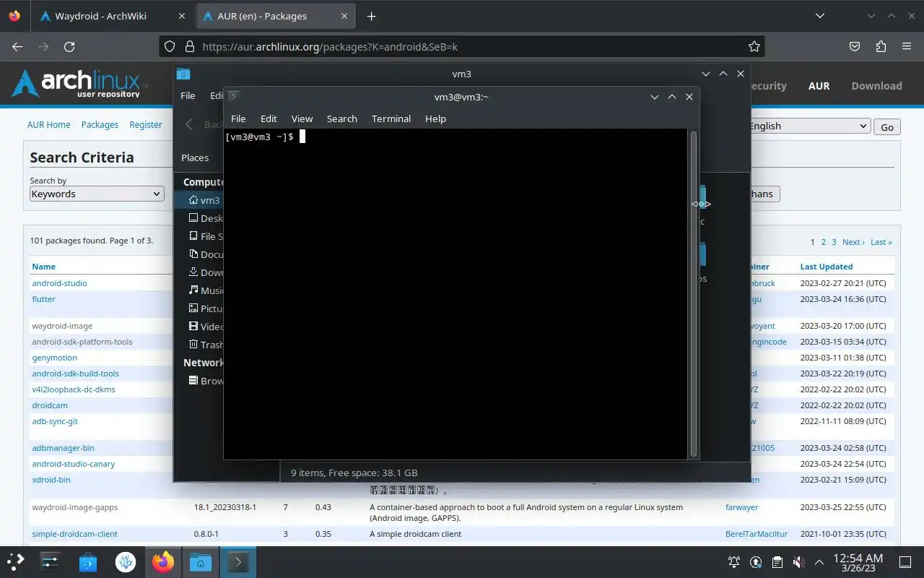Screen dimensions: 924x578
Task: Switch to Firefox from the taskbar
Action: (x=163, y=561)
